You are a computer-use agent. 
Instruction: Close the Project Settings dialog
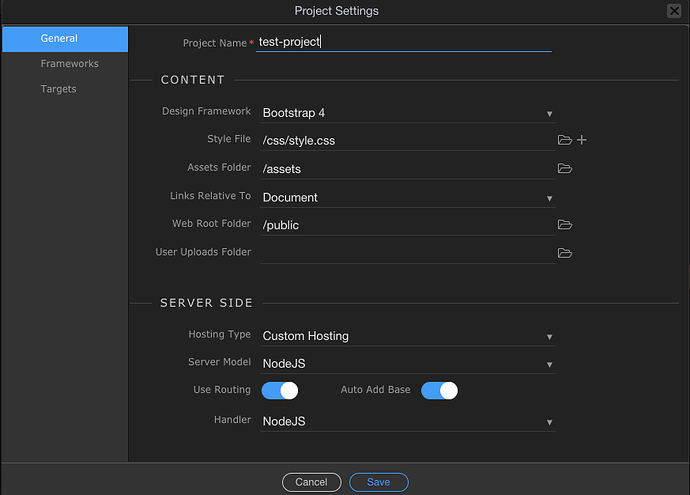[674, 11]
